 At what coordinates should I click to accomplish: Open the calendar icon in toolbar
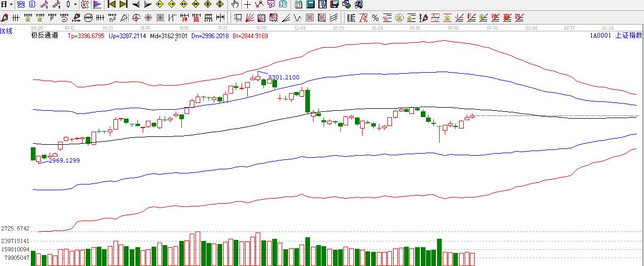(x=298, y=5)
